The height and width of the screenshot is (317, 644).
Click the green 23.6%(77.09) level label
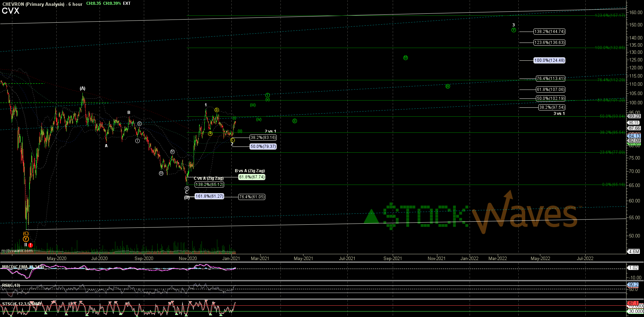(x=612, y=152)
